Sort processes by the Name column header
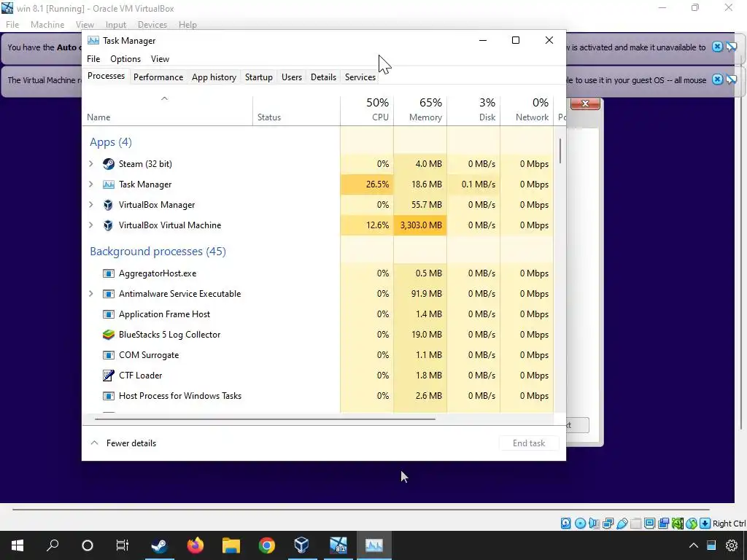Viewport: 747px width, 560px height. (167, 111)
